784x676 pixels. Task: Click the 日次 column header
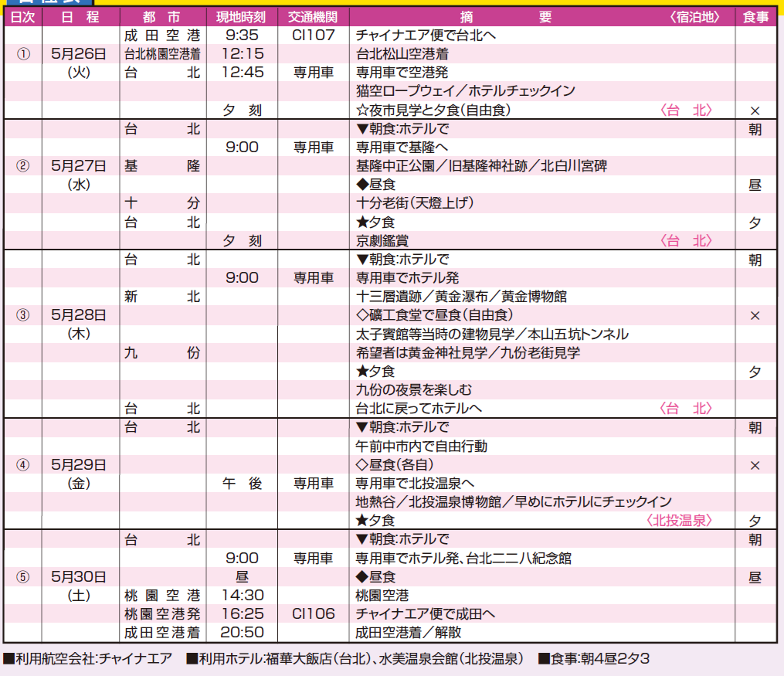(22, 18)
